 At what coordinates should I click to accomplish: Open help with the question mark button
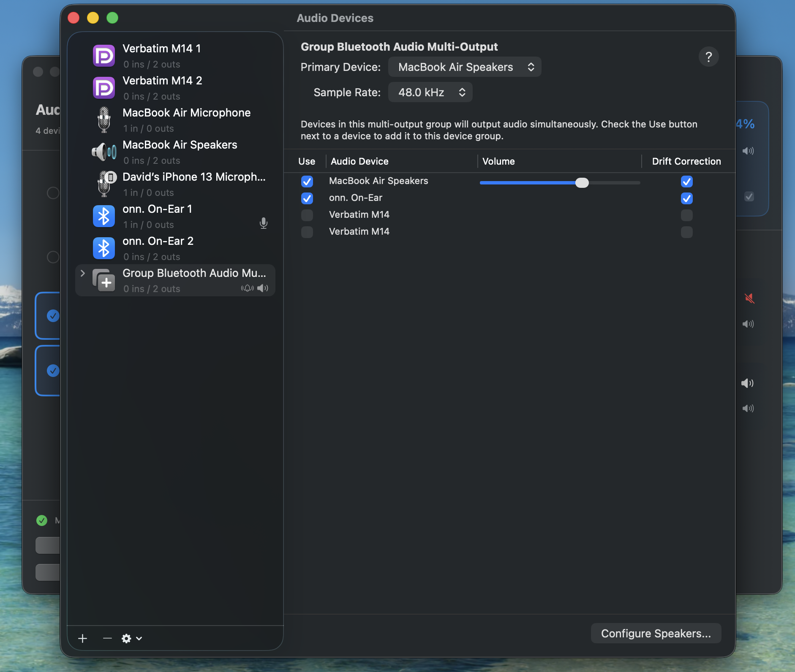[708, 57]
